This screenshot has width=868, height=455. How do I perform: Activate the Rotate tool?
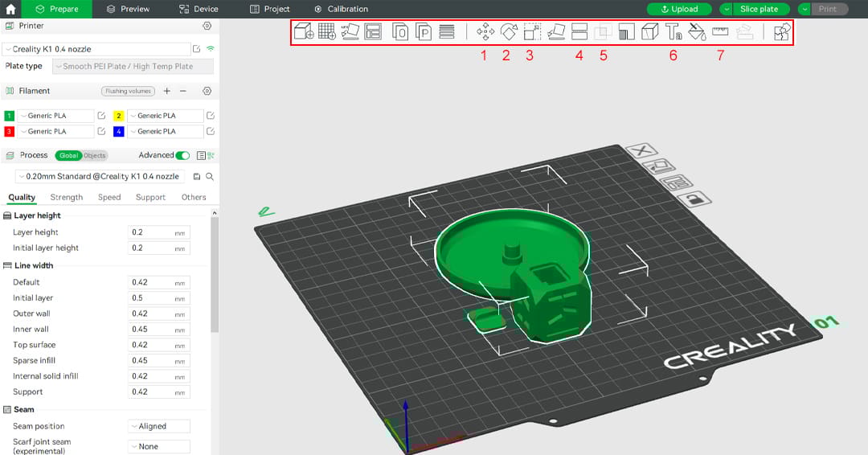pos(508,32)
